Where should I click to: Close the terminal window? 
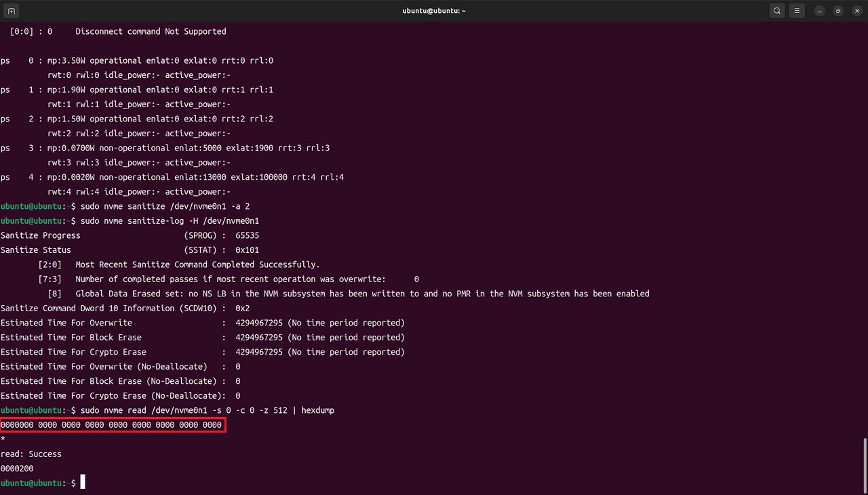point(856,11)
